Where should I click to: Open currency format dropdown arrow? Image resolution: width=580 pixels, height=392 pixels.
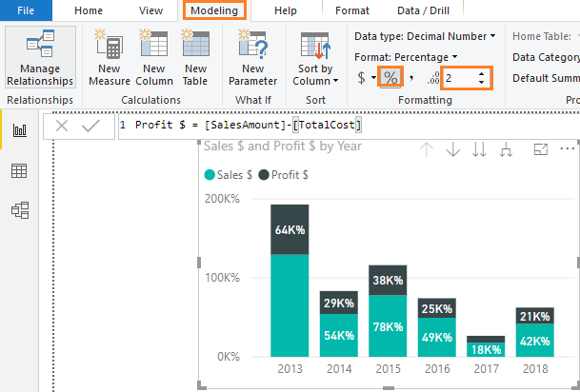click(373, 78)
